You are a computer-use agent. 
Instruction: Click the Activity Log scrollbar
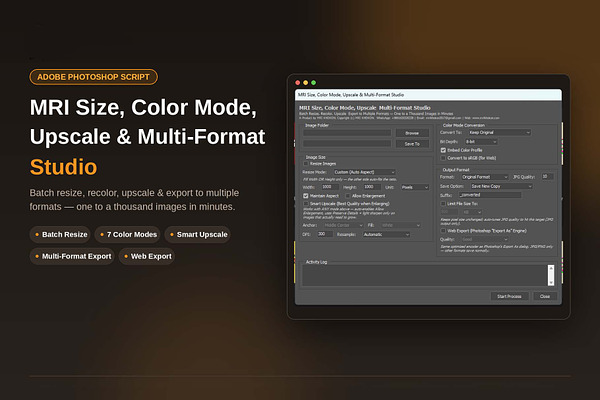(551, 275)
